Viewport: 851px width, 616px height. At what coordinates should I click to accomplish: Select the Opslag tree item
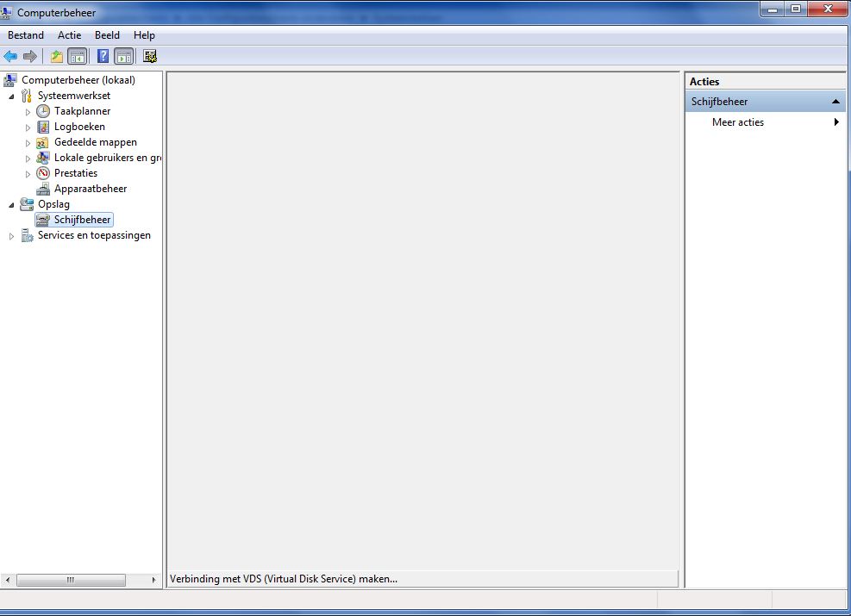pos(53,204)
